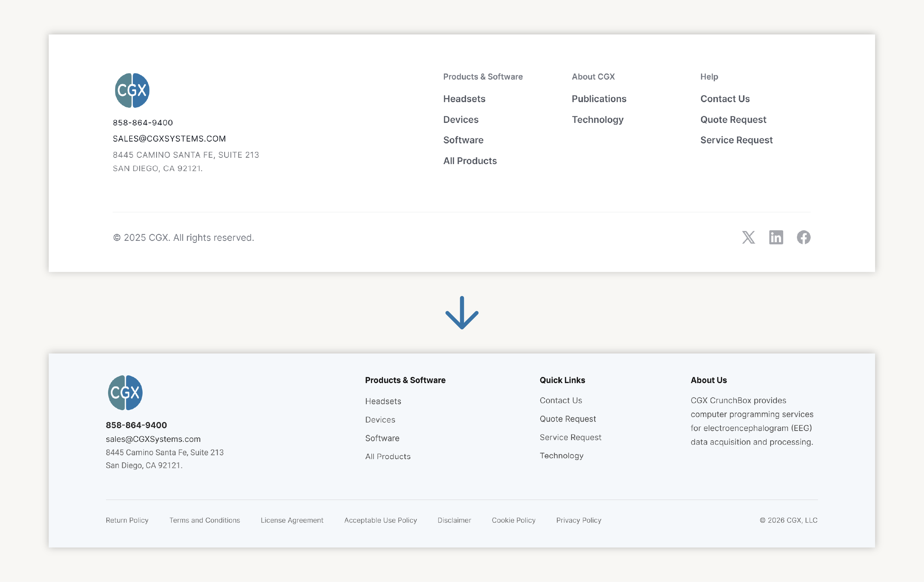Click the bold phone number in the lower footer
This screenshot has width=924, height=582.
(136, 425)
